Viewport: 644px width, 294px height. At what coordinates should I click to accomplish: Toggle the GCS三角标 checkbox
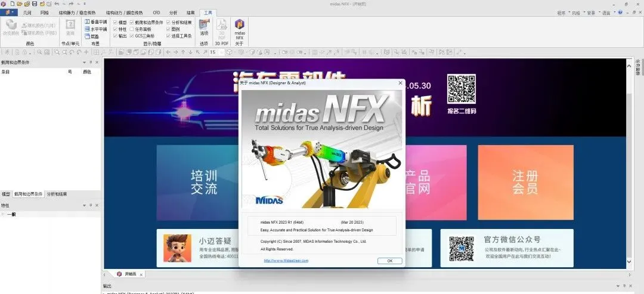click(x=131, y=36)
